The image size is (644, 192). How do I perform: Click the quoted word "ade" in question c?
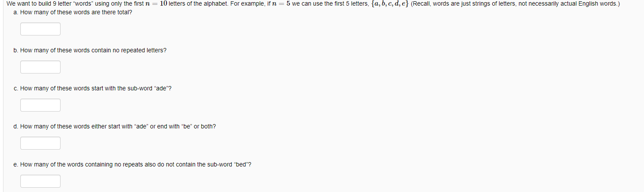163,88
